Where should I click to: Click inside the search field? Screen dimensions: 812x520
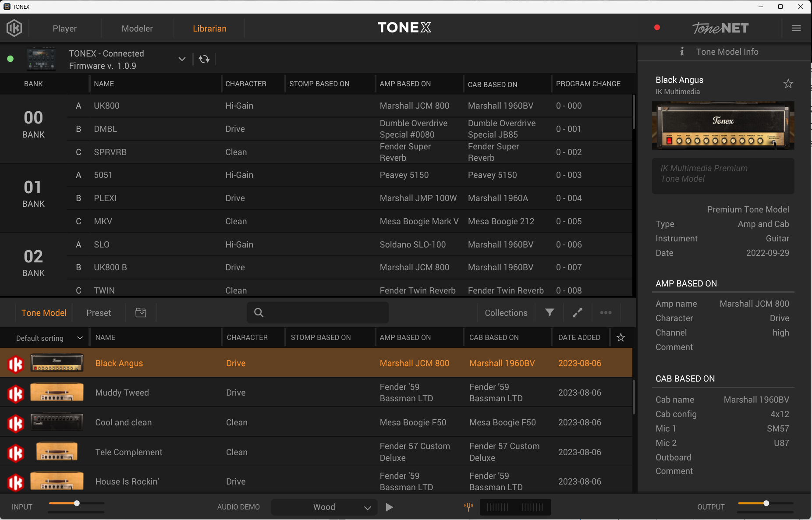[318, 312]
